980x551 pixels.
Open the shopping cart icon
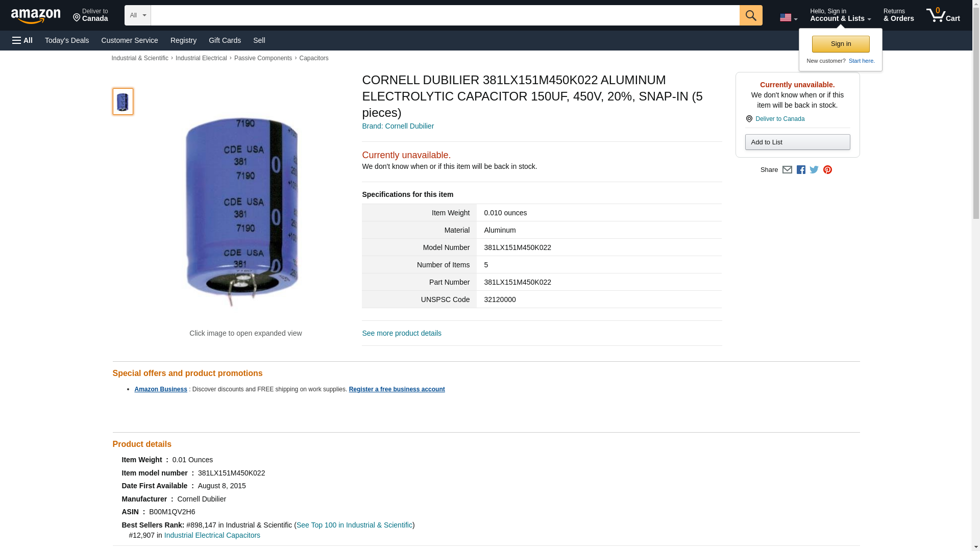(x=943, y=15)
